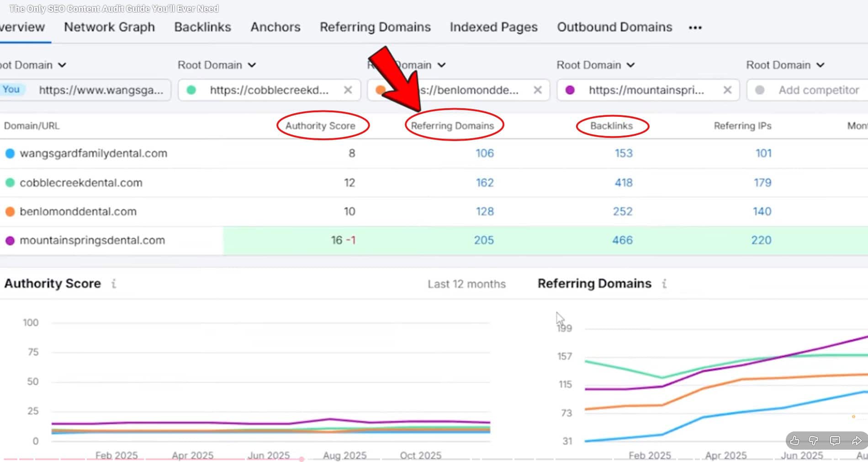Click the benlomonddental competitor X button
868x462 pixels.
tap(537, 90)
